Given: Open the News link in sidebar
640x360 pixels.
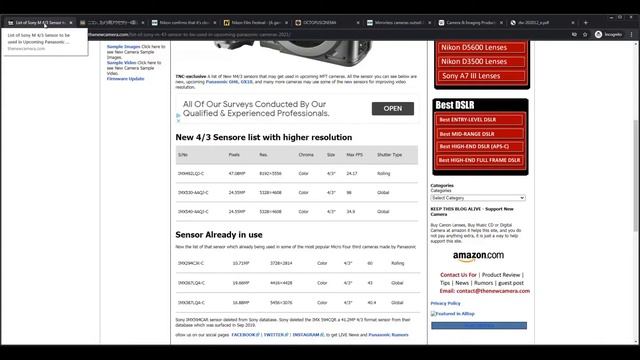Looking at the screenshot, I should 462,283.
